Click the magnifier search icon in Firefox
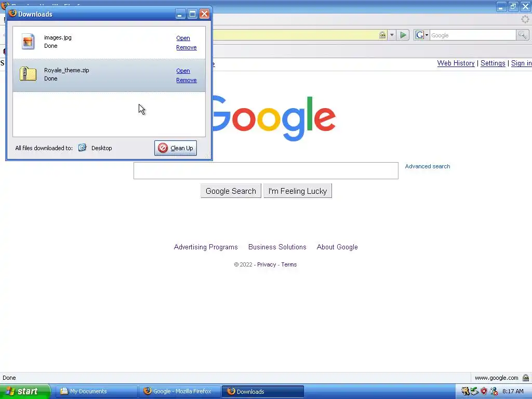 522,35
